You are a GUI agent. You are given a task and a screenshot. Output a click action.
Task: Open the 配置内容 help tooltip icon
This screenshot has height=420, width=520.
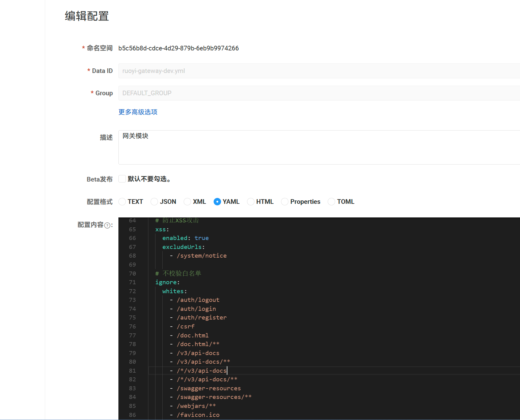[x=107, y=226]
